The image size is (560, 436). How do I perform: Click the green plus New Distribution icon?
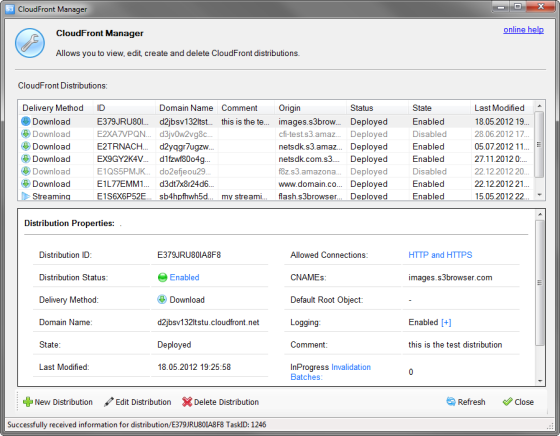point(28,402)
